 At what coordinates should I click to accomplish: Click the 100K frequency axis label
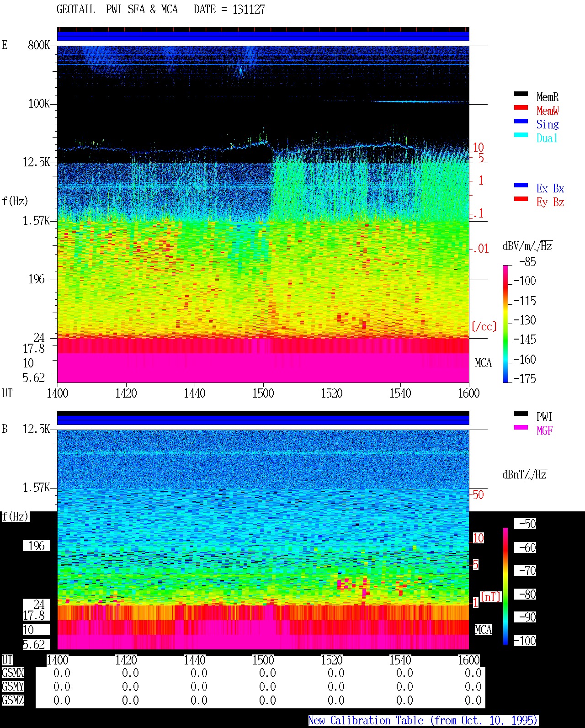tap(39, 104)
